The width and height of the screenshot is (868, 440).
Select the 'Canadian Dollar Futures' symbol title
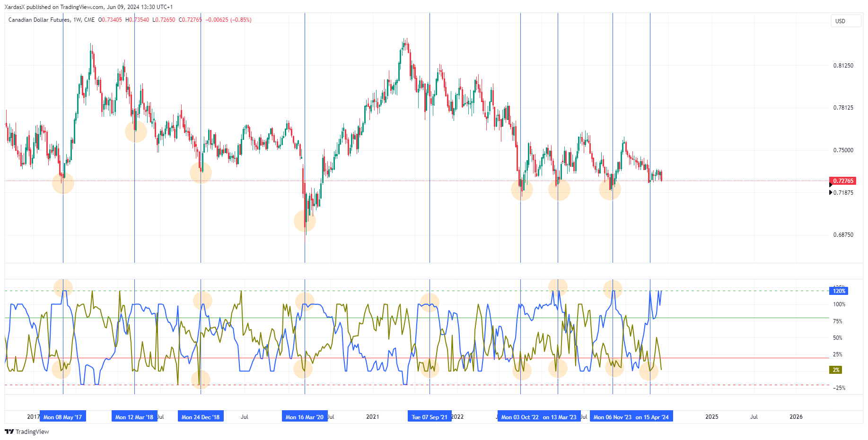pyautogui.click(x=39, y=20)
